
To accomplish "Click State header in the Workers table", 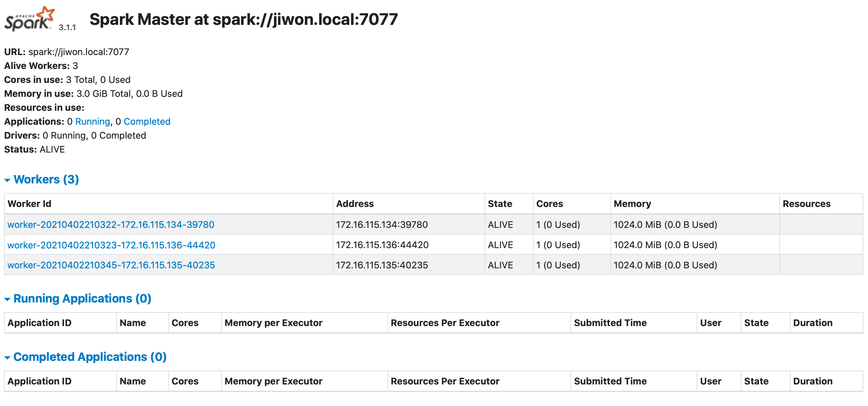I will (500, 204).
